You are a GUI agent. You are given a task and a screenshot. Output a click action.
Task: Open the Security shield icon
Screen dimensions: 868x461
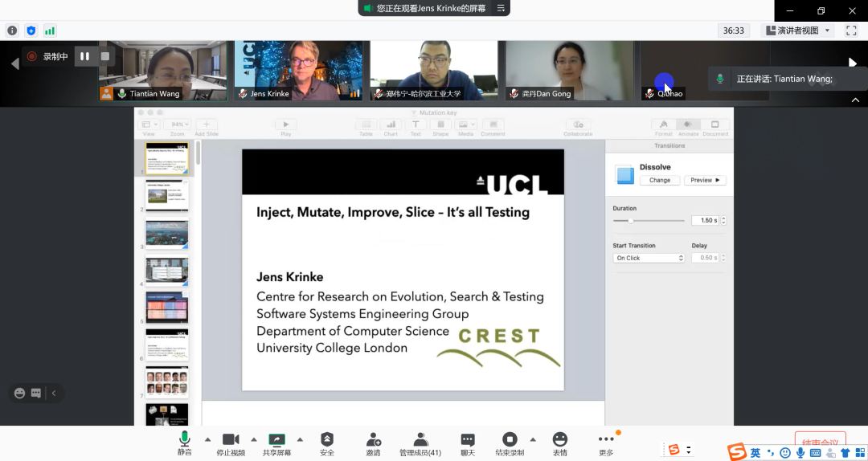[327, 440]
